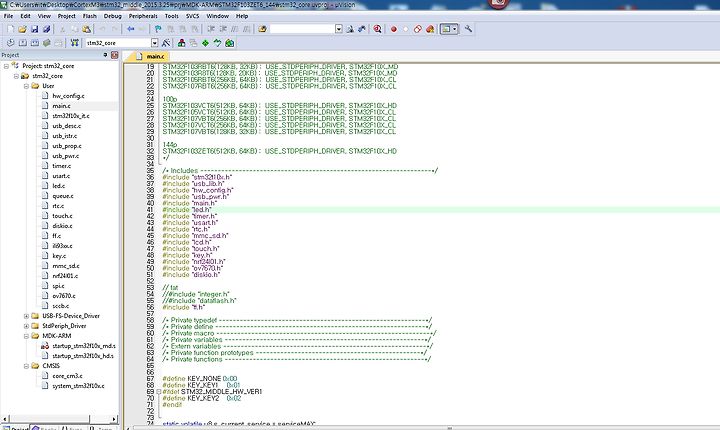
Task: Expand the USB-FS-Device_Driver group
Action: (26, 316)
